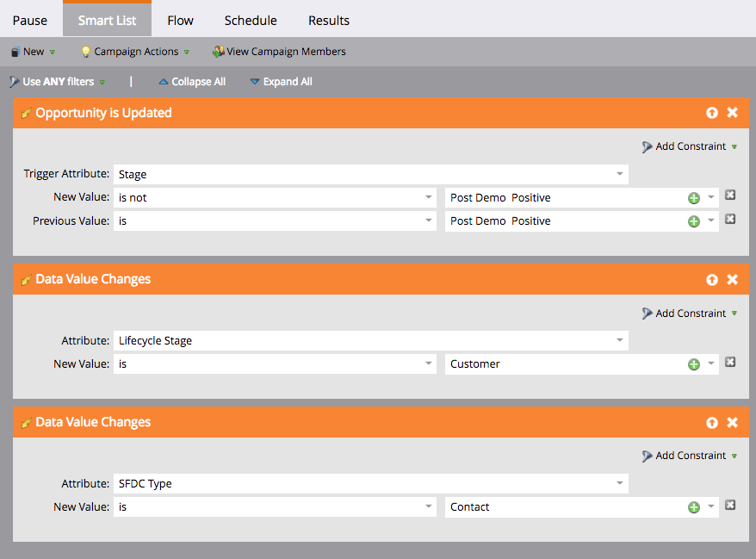Screen dimensions: 756x559
Task: Click green plus beside Contact value
Action: (693, 507)
